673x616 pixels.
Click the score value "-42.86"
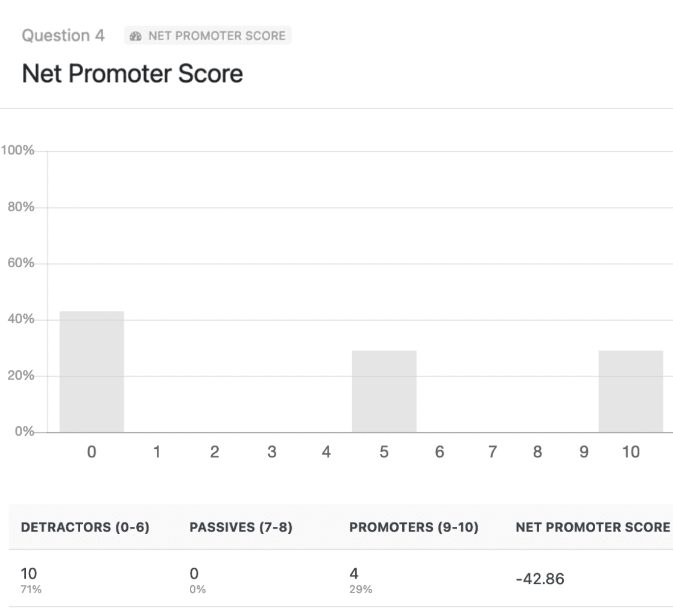[540, 580]
